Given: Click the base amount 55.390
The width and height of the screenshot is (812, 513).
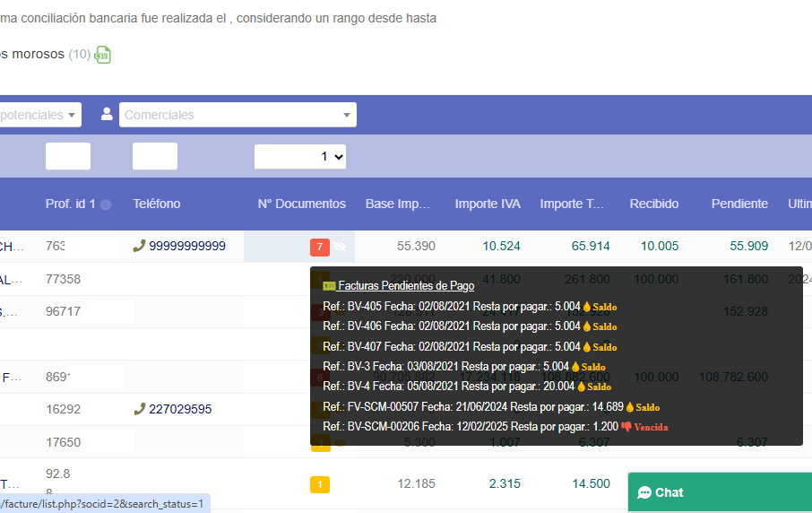Looking at the screenshot, I should point(416,246).
